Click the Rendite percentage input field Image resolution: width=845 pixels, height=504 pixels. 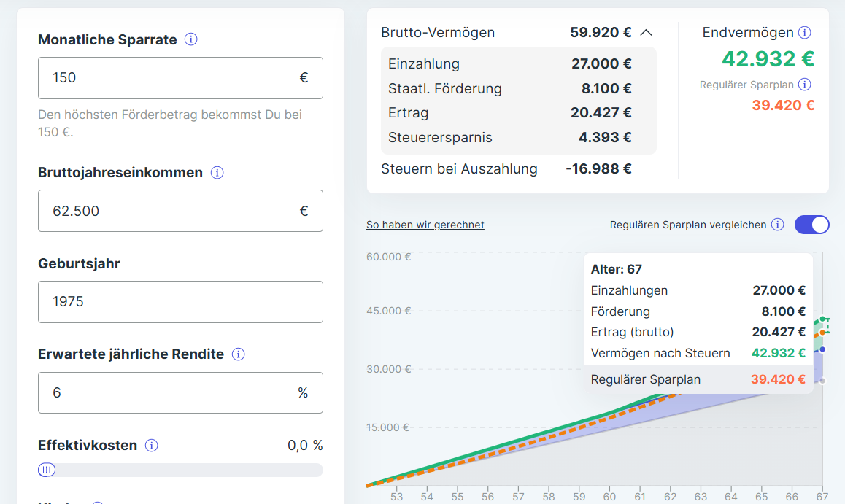pos(180,393)
